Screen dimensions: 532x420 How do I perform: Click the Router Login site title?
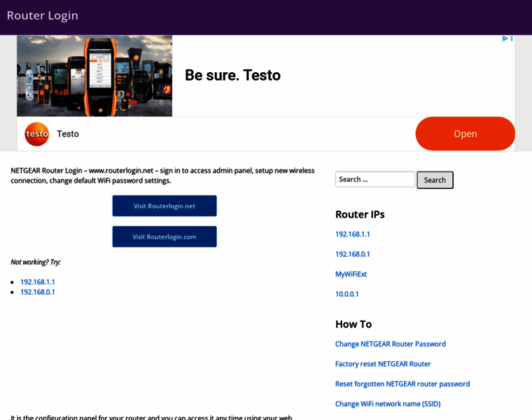click(x=43, y=15)
